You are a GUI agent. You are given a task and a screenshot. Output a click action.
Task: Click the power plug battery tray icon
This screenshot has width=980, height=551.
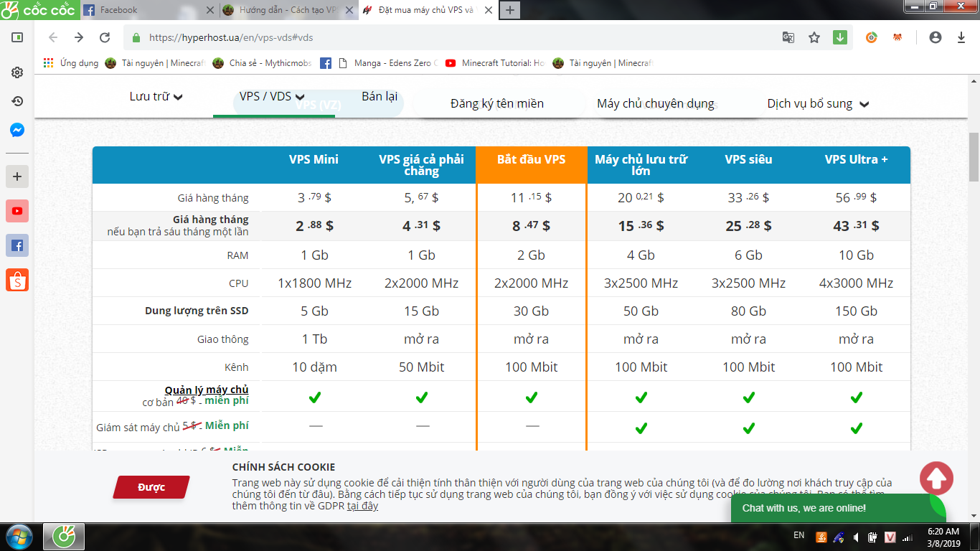pyautogui.click(x=872, y=537)
